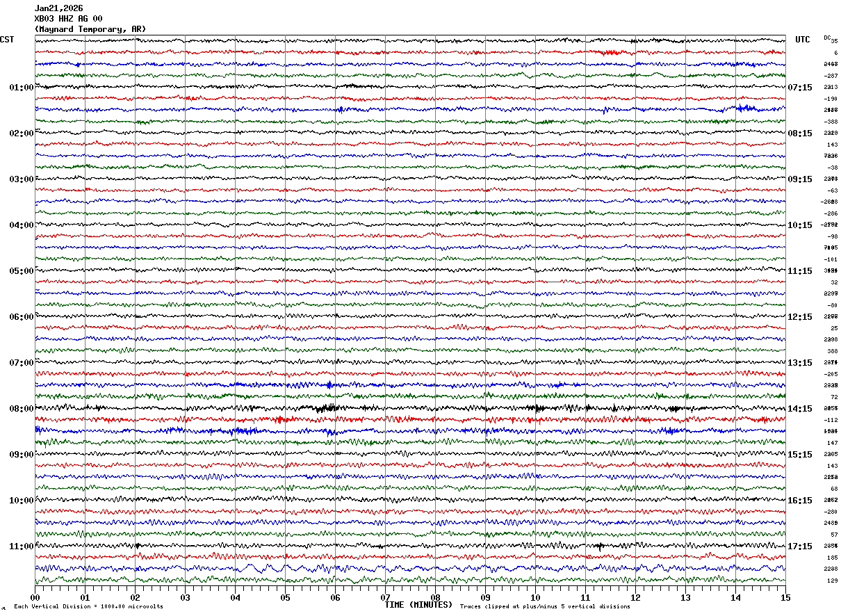Click the 09:15 UTC time label
841x616 pixels.
pyautogui.click(x=800, y=179)
